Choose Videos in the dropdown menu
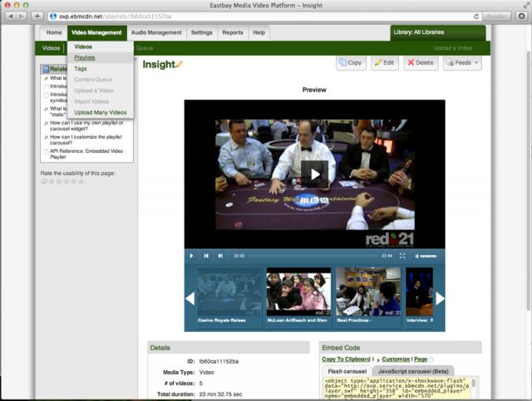Viewport: 532px width, 401px height. coord(101,46)
